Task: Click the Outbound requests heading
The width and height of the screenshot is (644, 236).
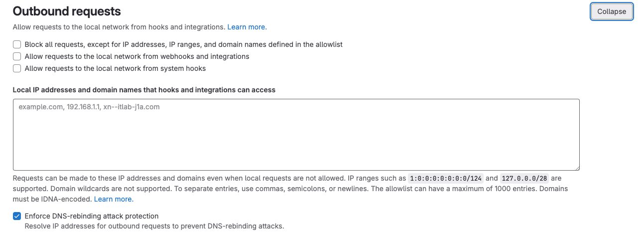Action: point(67,11)
